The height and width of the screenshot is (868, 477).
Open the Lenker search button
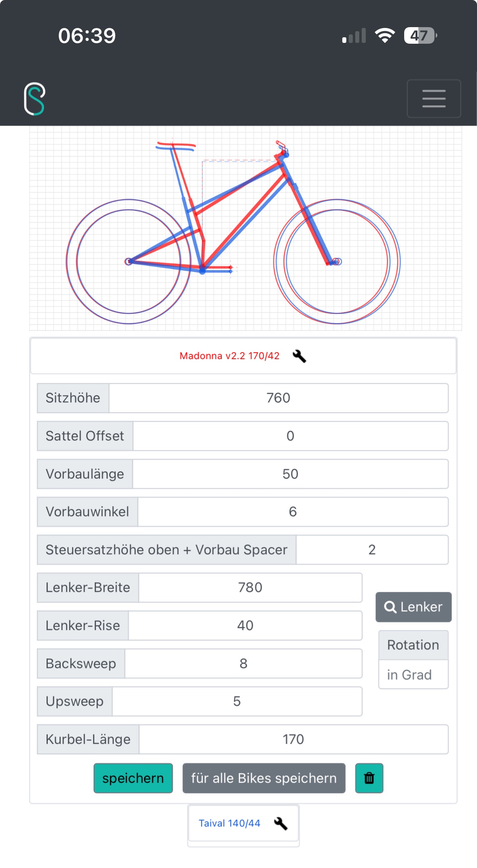(413, 607)
